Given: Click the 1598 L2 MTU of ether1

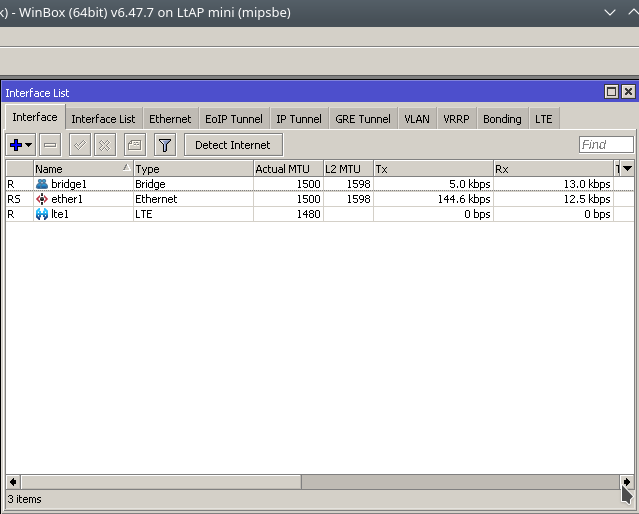Looking at the screenshot, I should (x=359, y=199).
